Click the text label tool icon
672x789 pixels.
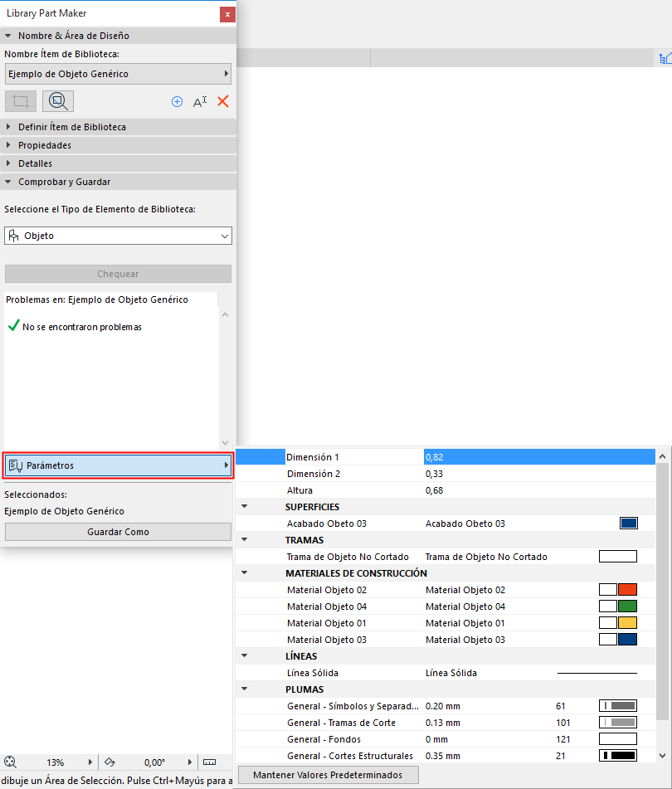click(199, 100)
